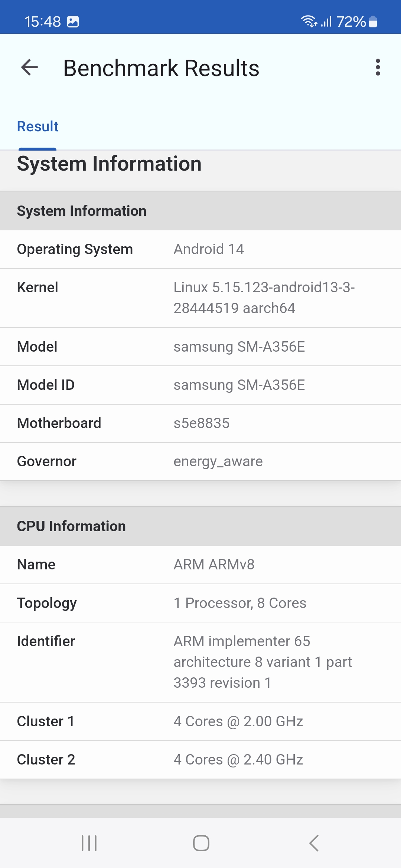The image size is (401, 868).
Task: Tap the Model ID row
Action: (200, 385)
